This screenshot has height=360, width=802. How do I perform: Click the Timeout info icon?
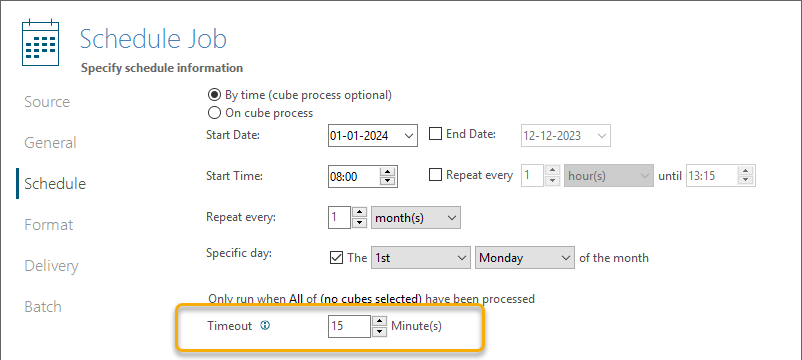265,325
